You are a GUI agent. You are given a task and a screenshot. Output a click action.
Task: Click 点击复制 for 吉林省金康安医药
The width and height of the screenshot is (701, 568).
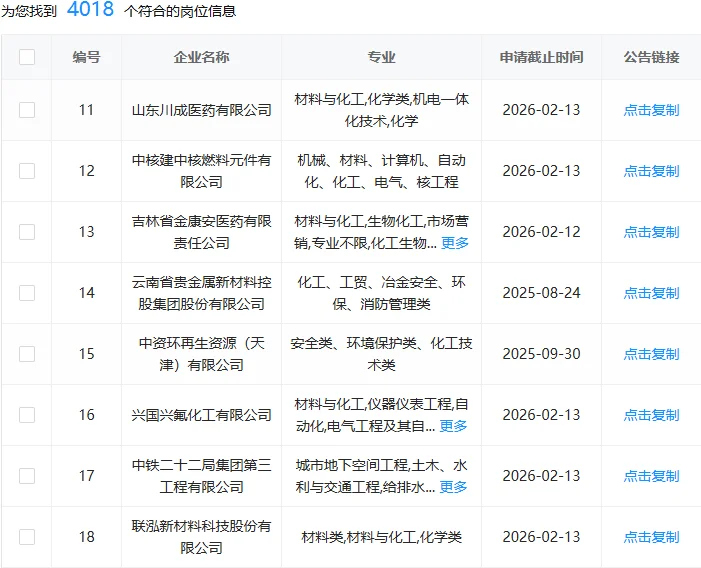651,232
